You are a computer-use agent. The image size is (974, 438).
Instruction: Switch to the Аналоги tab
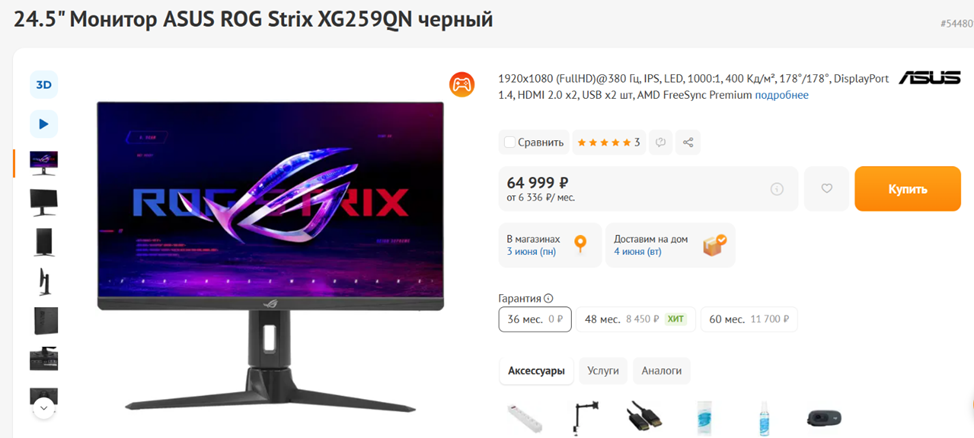coord(662,371)
